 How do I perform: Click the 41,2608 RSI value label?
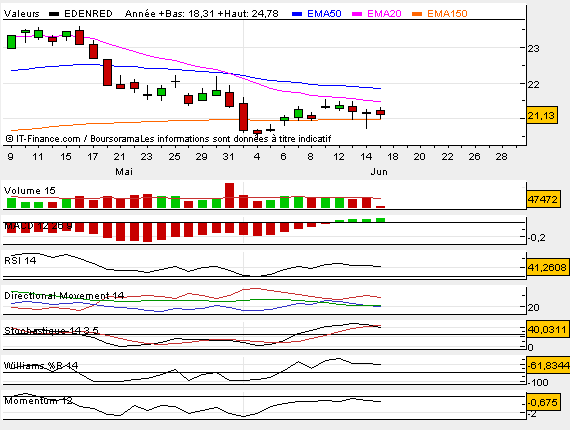point(547,268)
